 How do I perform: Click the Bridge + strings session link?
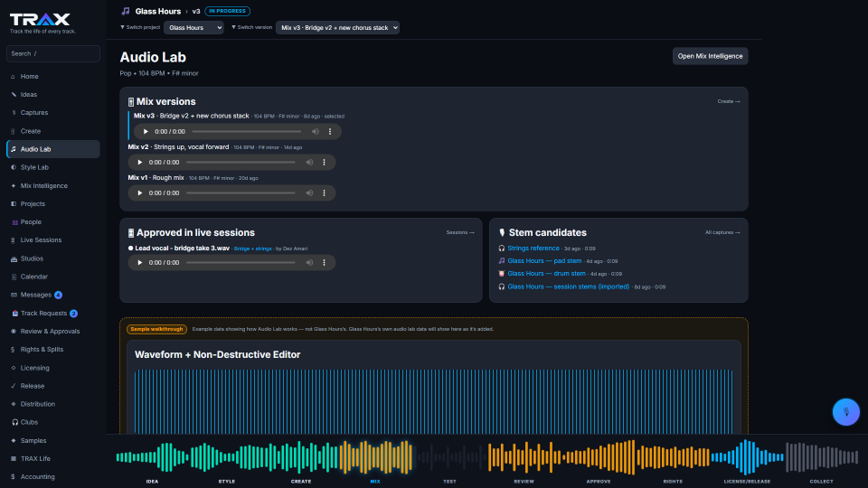[252, 249]
